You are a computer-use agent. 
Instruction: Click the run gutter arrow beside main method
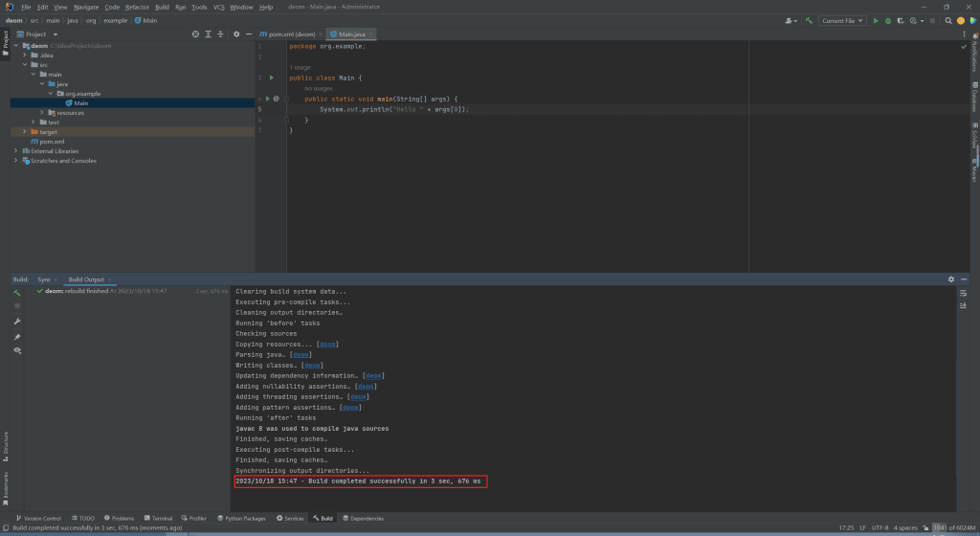click(x=267, y=98)
